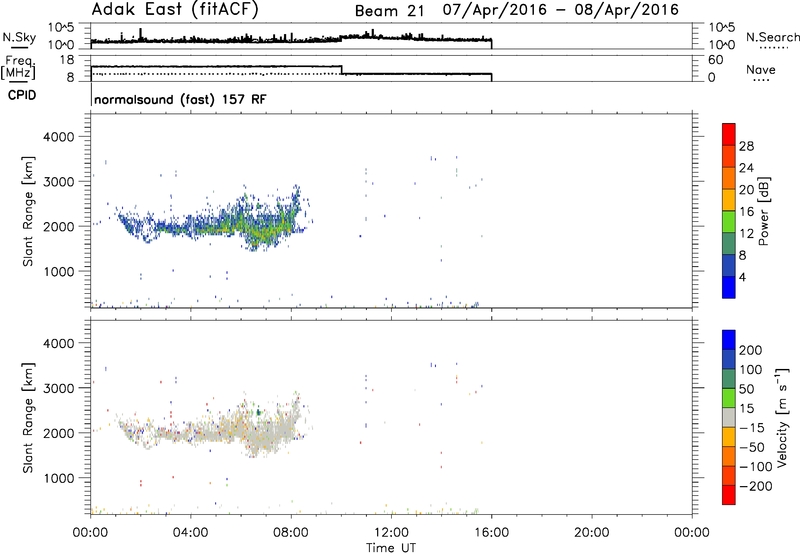Screen dimensions: 800x554
Task: Click the frequency step-down in the frequency trace
Action: tap(341, 70)
